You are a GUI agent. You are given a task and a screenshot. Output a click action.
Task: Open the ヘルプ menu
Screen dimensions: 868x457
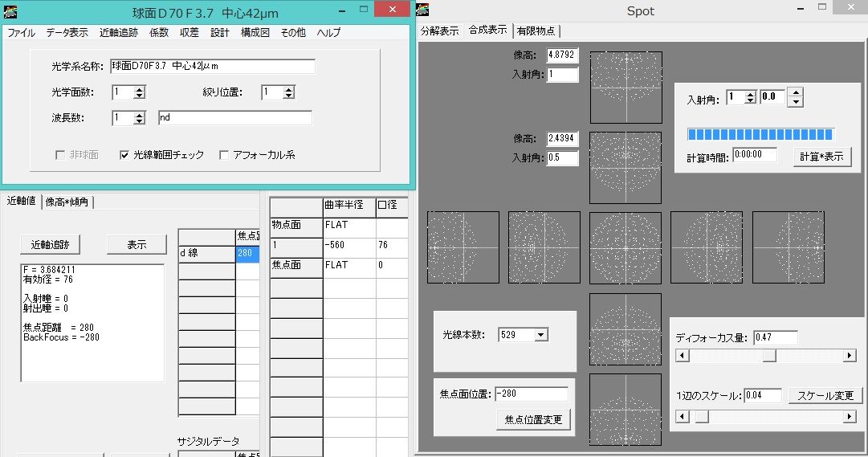coord(328,33)
